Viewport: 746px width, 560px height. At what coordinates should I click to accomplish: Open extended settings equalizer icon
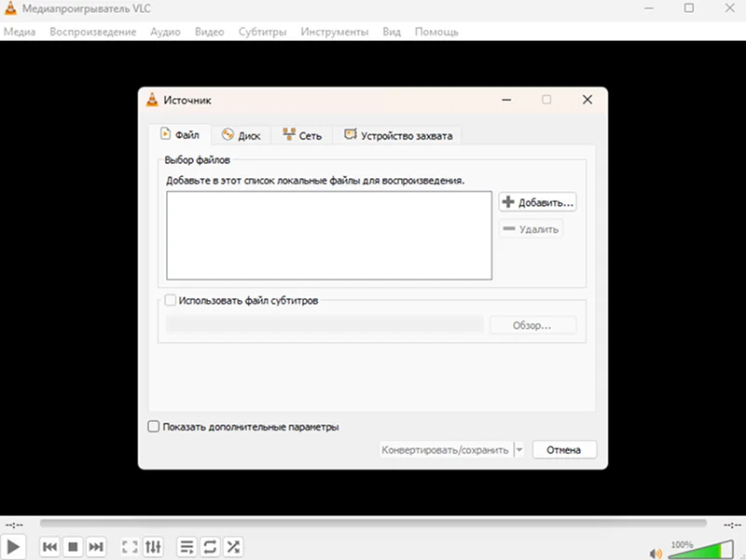[x=153, y=547]
